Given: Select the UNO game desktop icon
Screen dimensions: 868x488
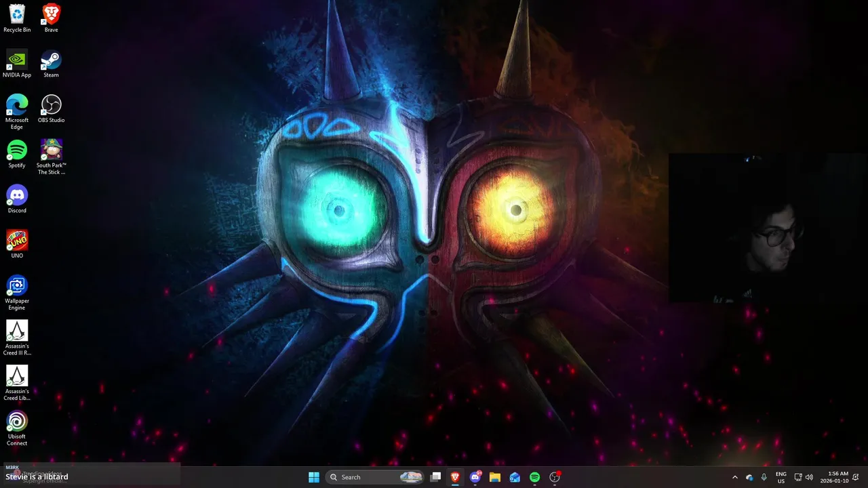Looking at the screenshot, I should [17, 244].
